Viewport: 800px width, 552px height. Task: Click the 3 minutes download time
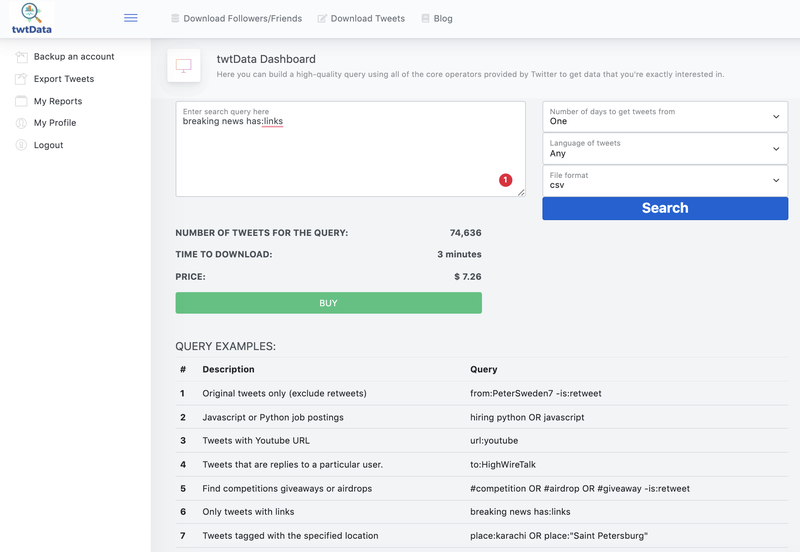[x=459, y=254]
